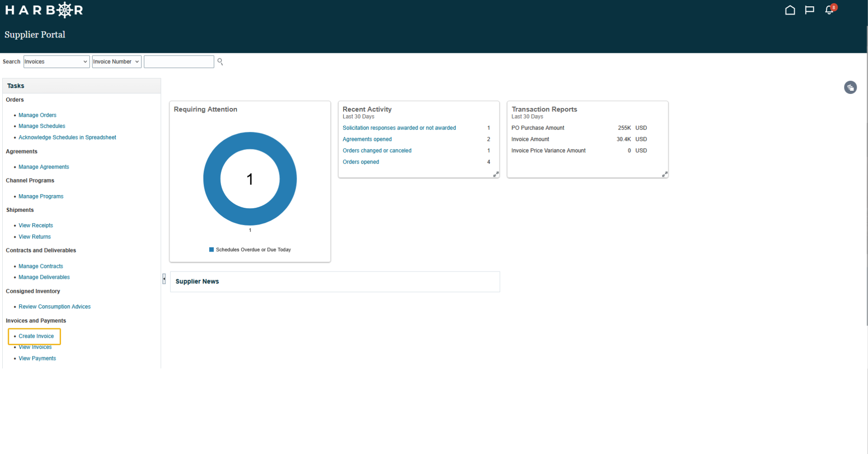Open Acknowledge Schedules in Spreadsheet

(x=67, y=137)
